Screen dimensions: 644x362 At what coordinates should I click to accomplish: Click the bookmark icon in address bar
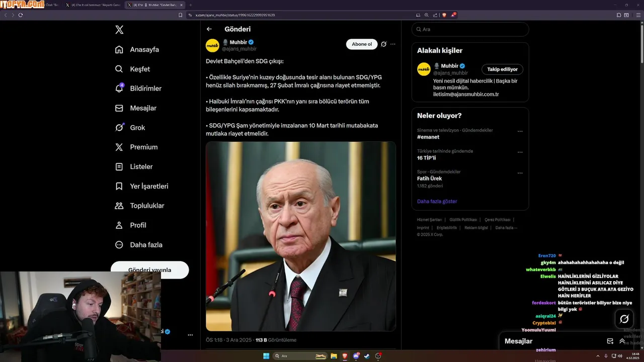coord(181,15)
